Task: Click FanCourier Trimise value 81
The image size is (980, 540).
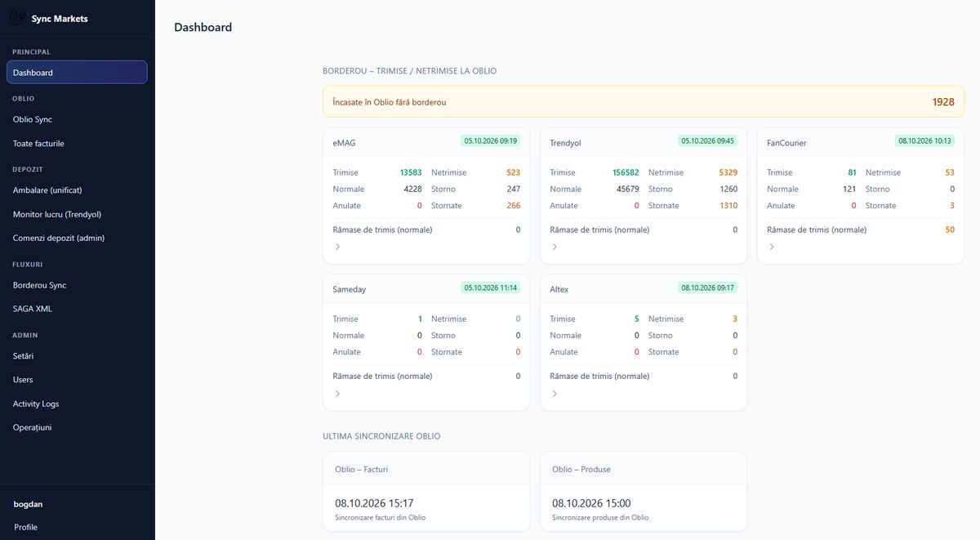Action: 852,172
